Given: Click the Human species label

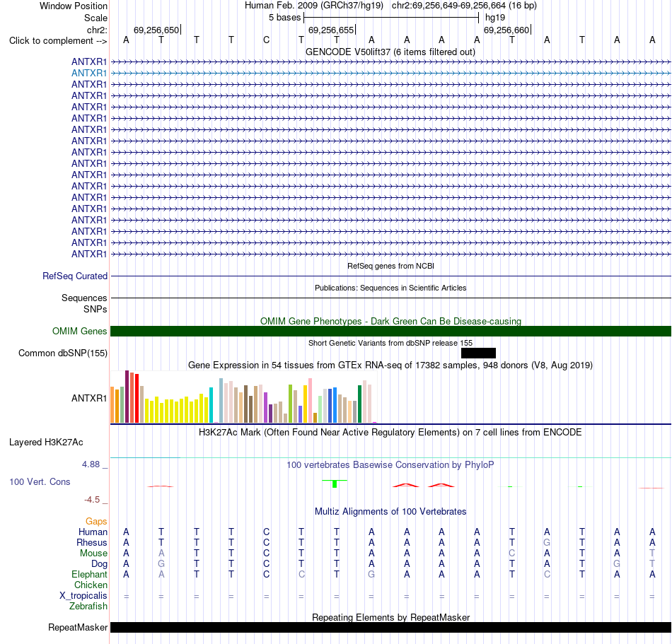Looking at the screenshot, I should click(x=93, y=532).
